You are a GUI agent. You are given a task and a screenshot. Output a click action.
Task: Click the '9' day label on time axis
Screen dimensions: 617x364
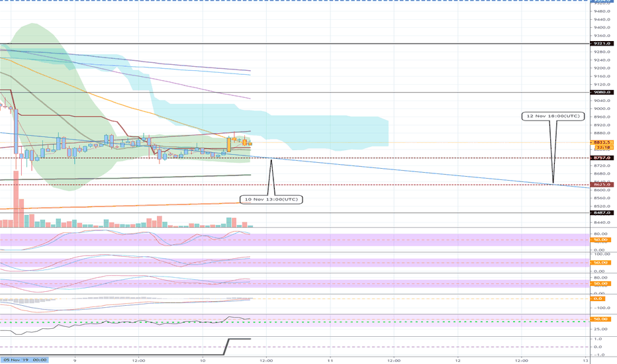74,360
